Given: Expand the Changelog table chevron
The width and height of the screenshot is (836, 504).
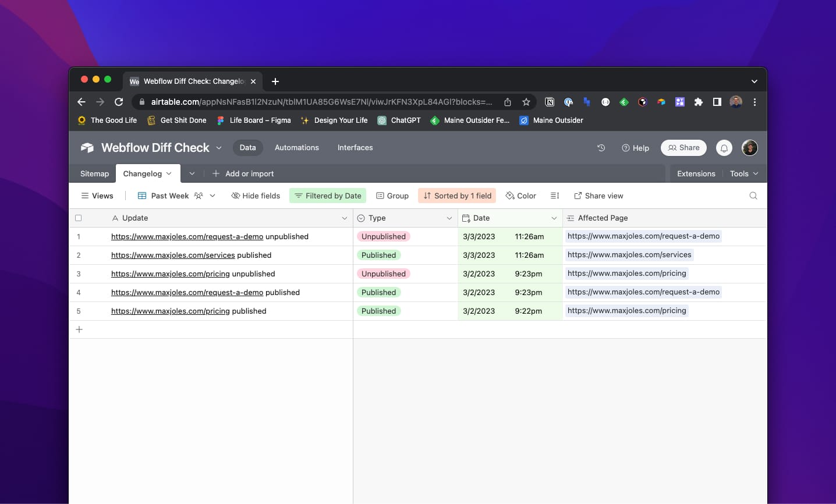Looking at the screenshot, I should [169, 173].
